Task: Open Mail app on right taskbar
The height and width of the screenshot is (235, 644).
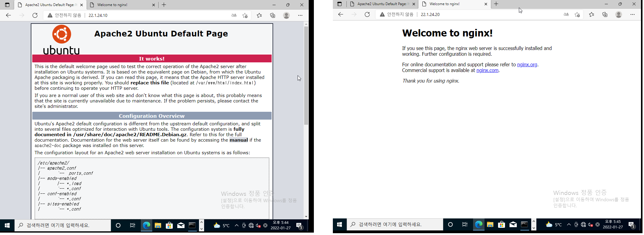Action: coord(513,224)
